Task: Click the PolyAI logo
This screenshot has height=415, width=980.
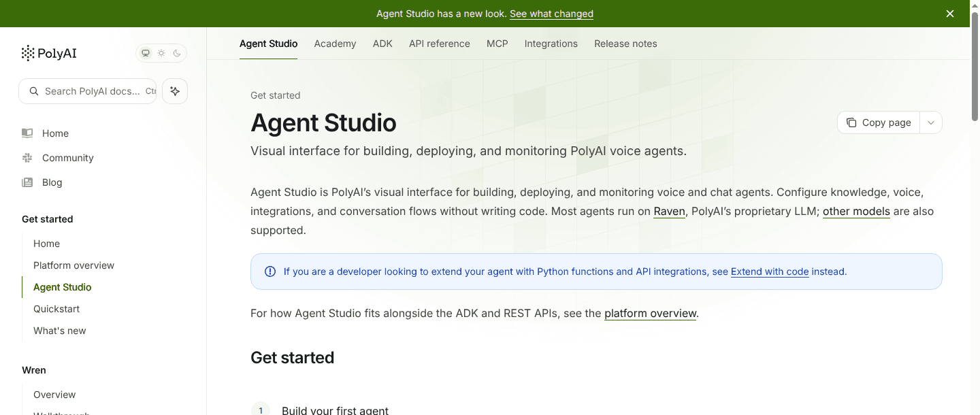Action: [x=49, y=53]
